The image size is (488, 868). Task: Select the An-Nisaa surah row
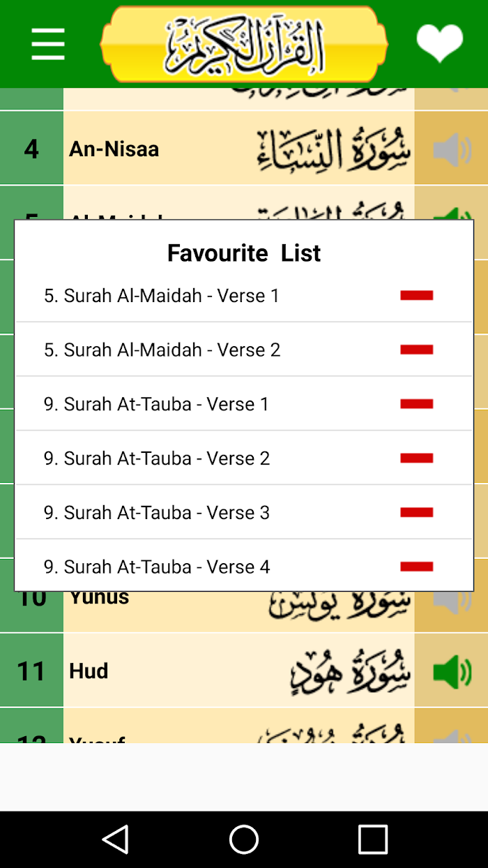pyautogui.click(x=239, y=149)
